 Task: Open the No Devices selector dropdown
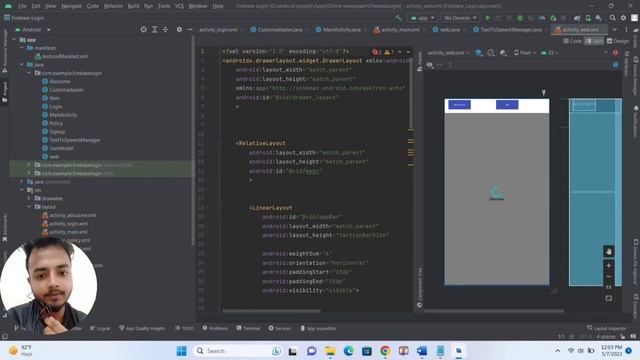[460, 18]
